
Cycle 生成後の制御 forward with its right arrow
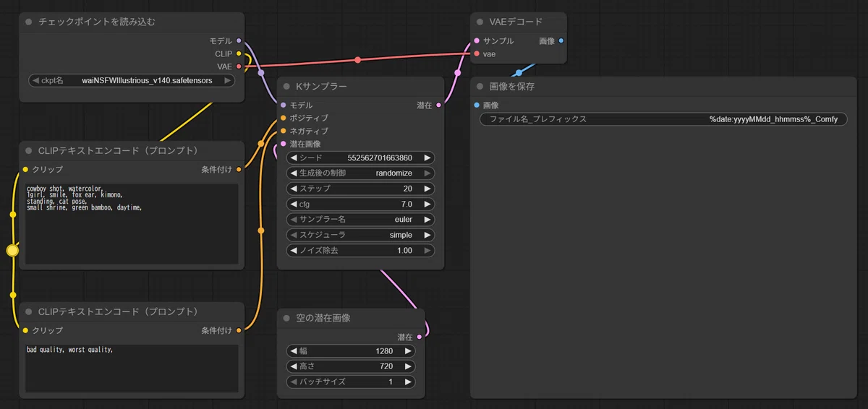pos(427,173)
